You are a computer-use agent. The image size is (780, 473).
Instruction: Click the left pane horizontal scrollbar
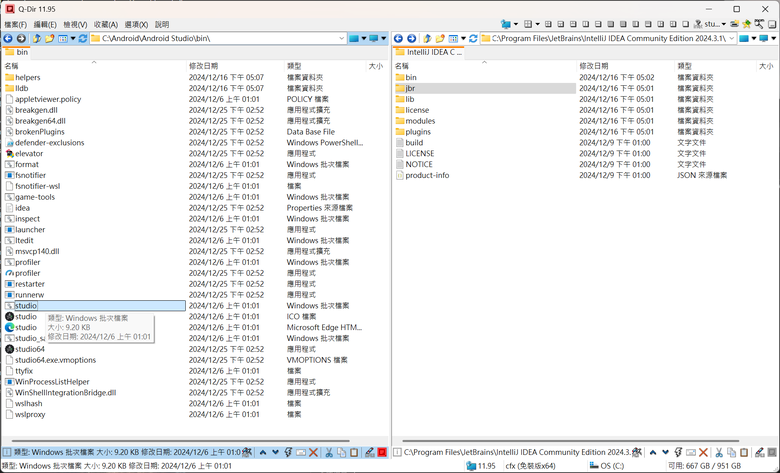point(180,441)
